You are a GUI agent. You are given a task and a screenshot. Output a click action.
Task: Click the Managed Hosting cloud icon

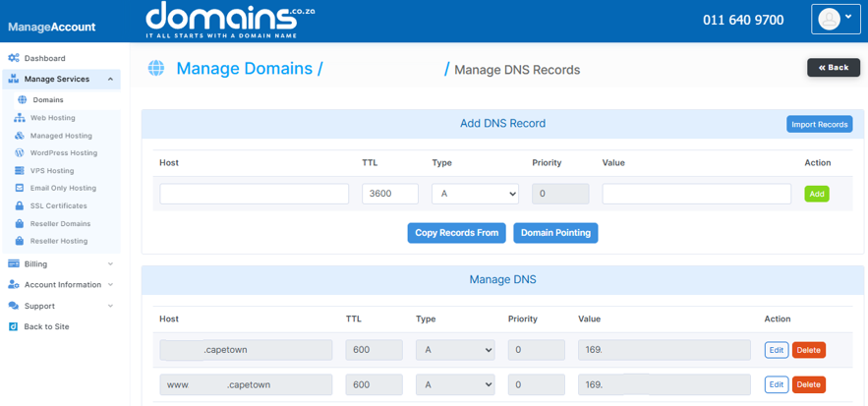point(20,136)
